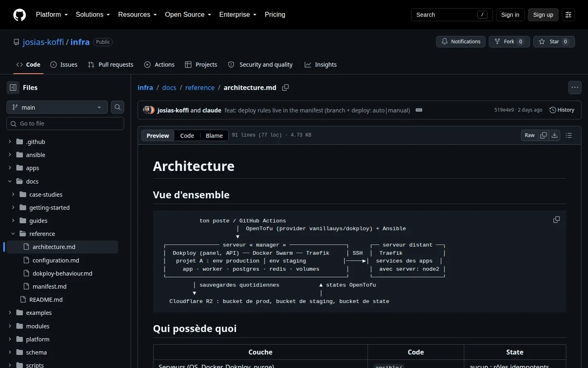Open the Pull requests tab

click(x=111, y=65)
